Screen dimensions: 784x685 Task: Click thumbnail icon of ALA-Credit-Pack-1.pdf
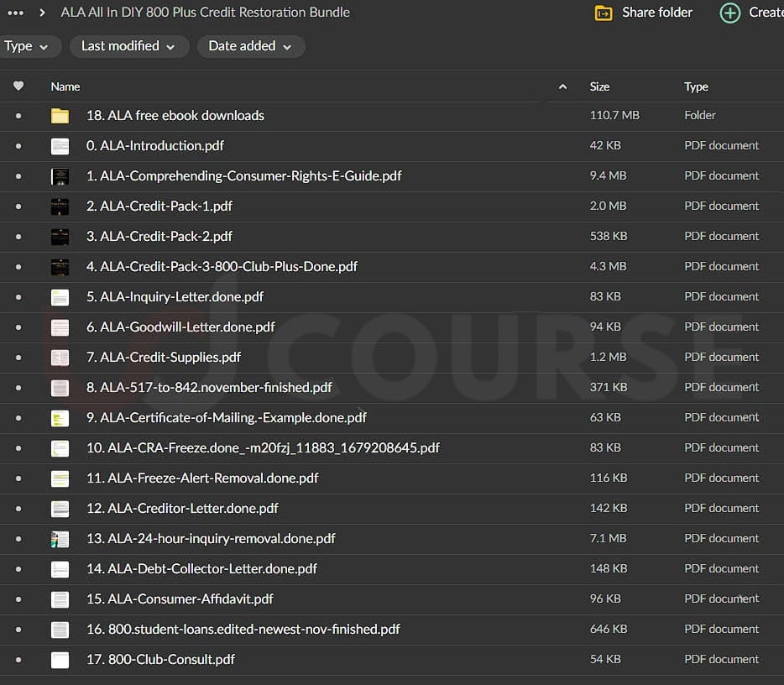tap(60, 207)
